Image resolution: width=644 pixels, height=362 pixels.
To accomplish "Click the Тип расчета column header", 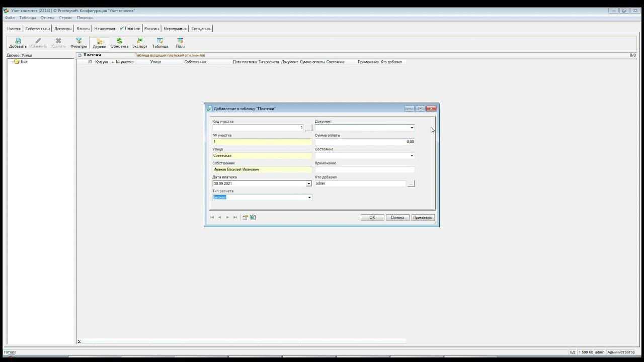I will [269, 62].
